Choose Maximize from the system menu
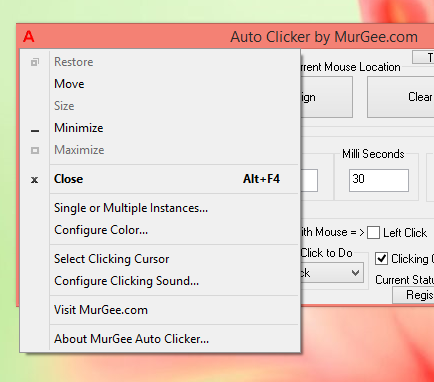 159,150
